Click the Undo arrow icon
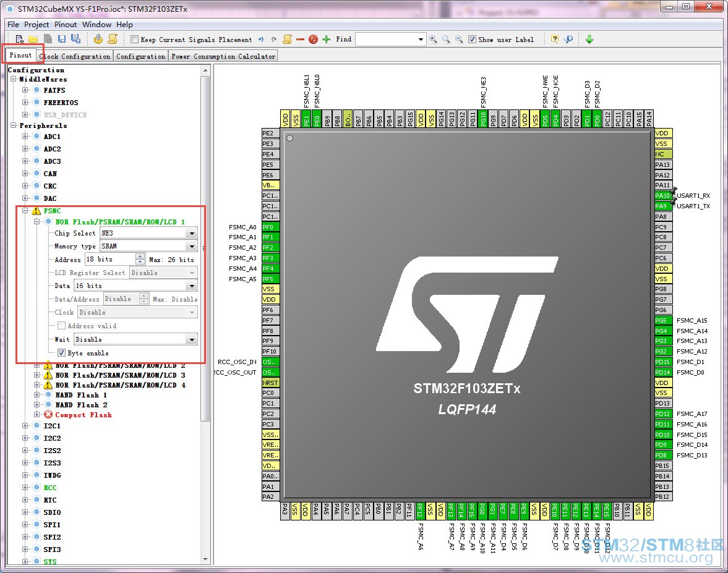The height and width of the screenshot is (573, 728). pos(261,40)
